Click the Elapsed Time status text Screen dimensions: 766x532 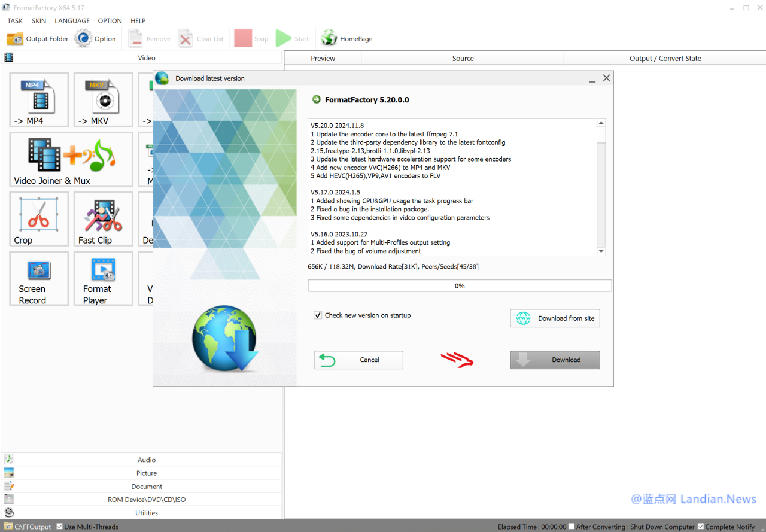point(531,527)
